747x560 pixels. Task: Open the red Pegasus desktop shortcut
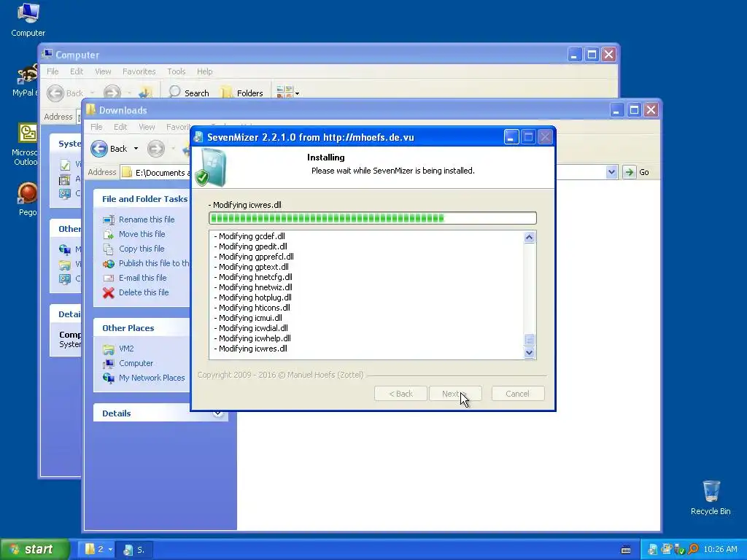[x=27, y=199]
